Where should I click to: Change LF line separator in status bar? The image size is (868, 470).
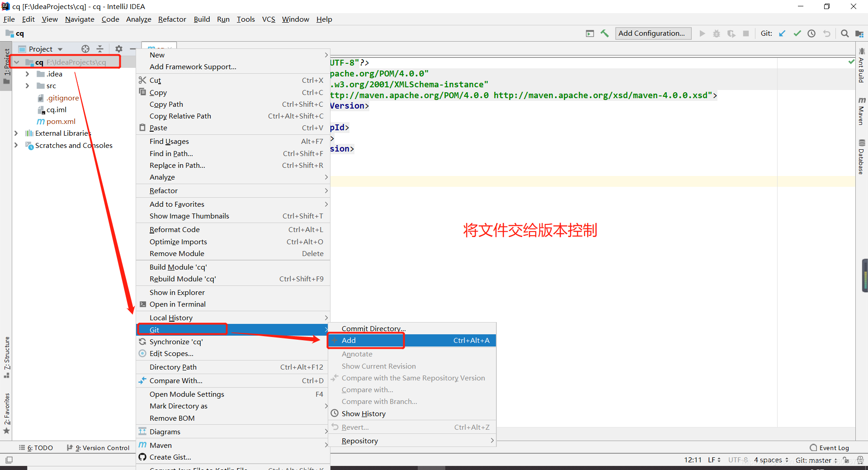pos(714,460)
